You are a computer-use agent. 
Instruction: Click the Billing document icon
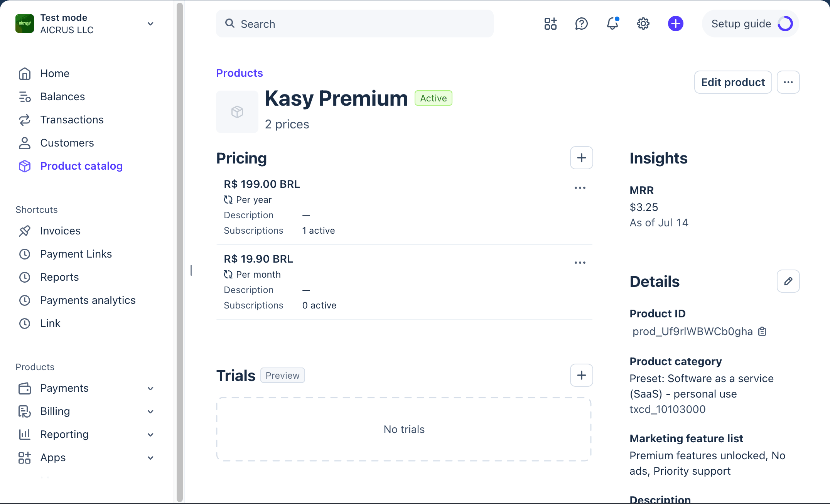(x=25, y=411)
